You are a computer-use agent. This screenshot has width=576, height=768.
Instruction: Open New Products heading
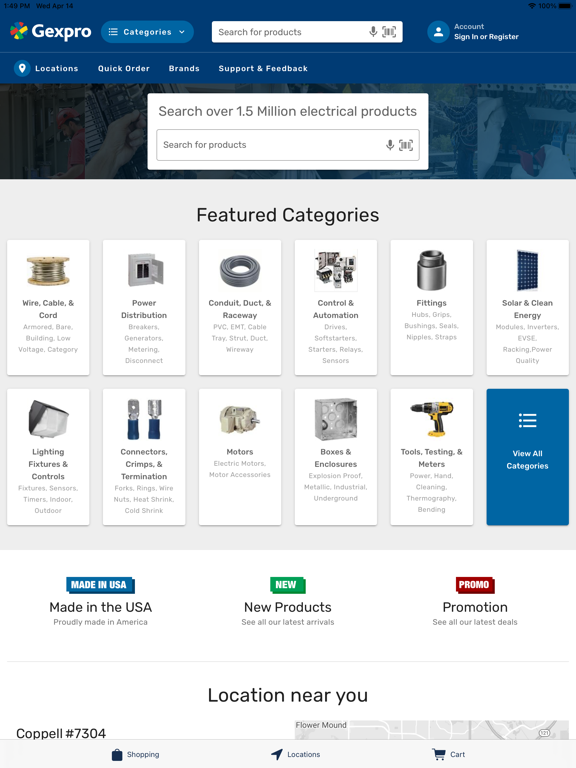288,607
